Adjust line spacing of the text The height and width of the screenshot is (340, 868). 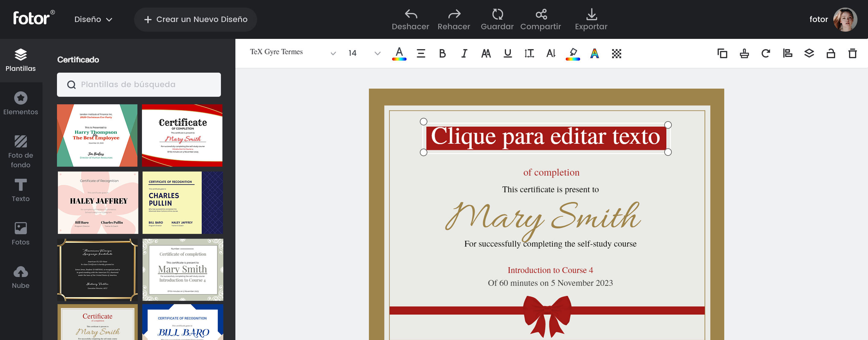point(529,53)
